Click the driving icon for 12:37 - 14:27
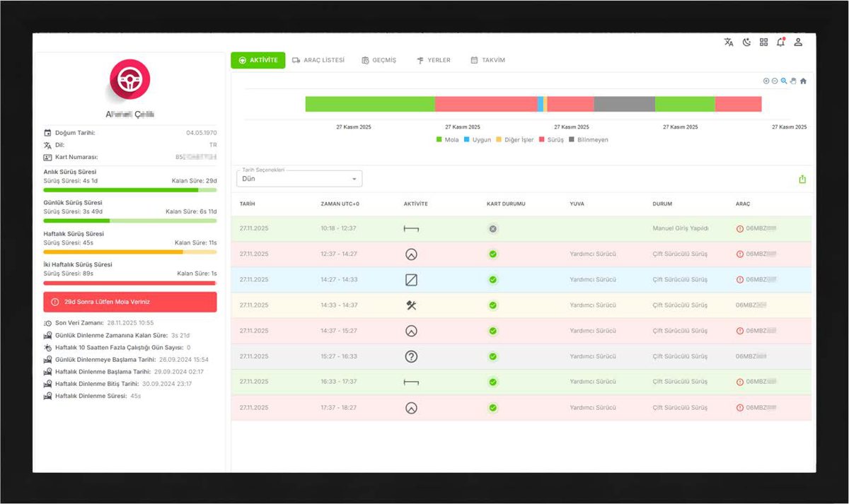The width and height of the screenshot is (849, 504). pyautogui.click(x=411, y=254)
